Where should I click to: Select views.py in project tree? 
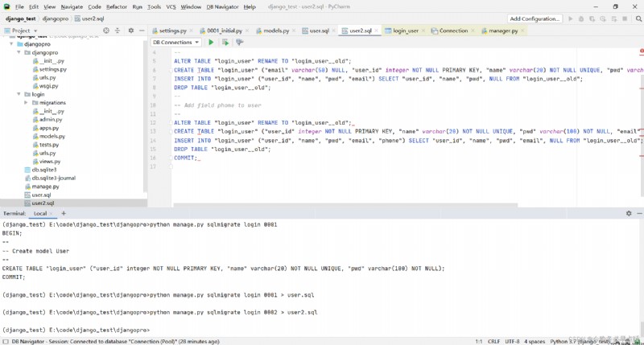(x=50, y=161)
